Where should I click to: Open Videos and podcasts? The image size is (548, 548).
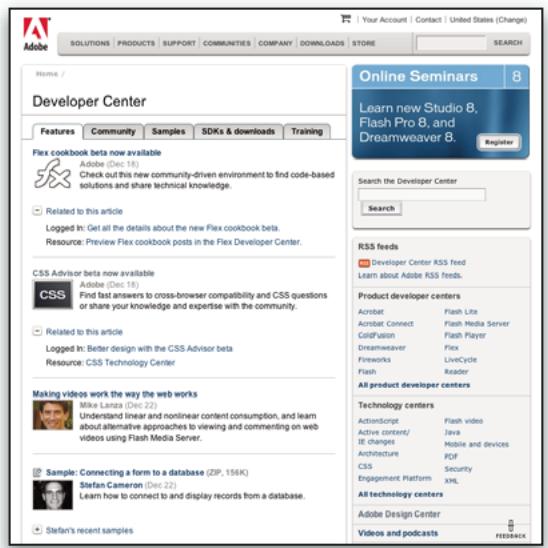398,533
